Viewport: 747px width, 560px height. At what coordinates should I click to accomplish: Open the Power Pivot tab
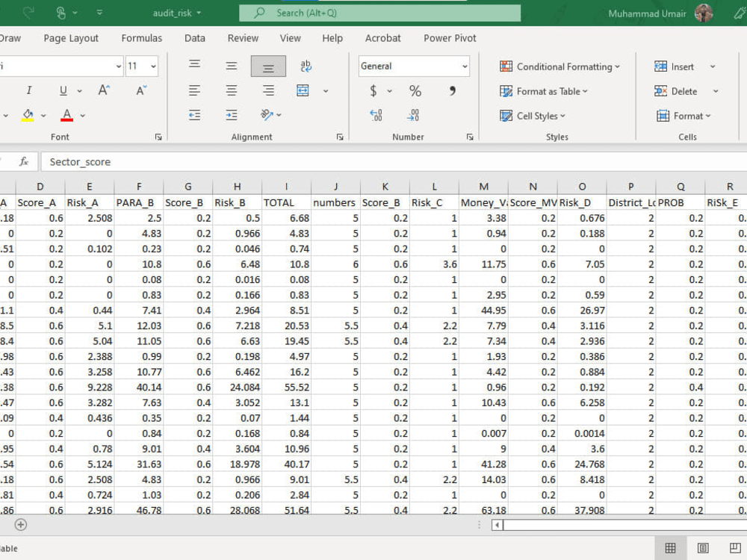tap(449, 38)
